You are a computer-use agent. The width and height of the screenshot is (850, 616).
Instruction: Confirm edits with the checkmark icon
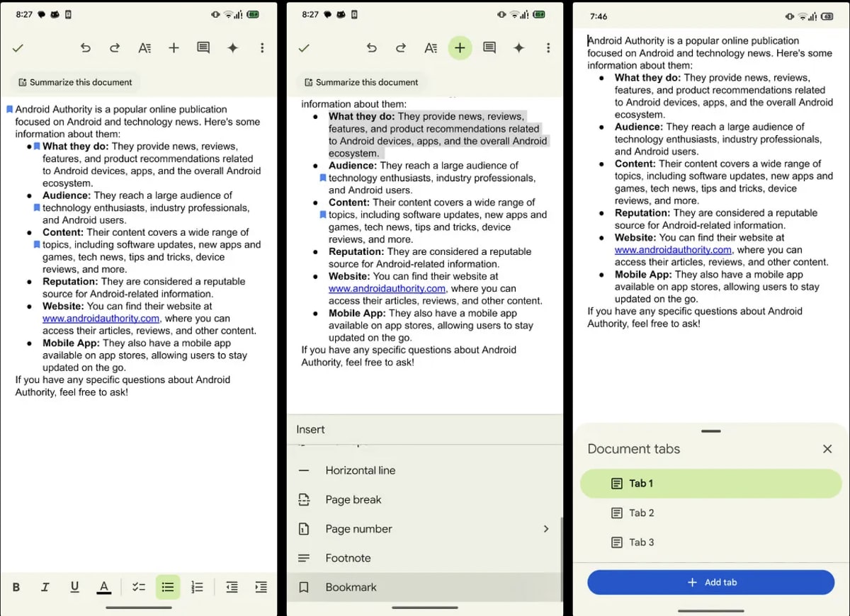tap(18, 48)
